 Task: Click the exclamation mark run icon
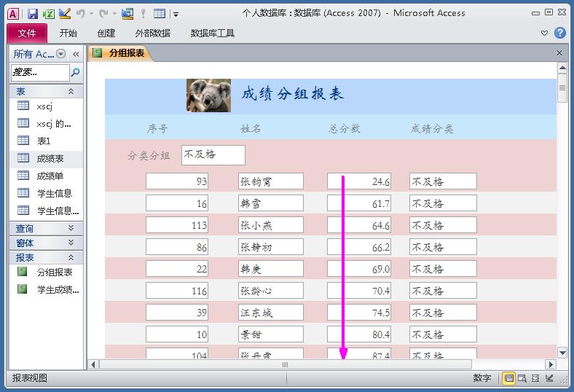tap(143, 14)
